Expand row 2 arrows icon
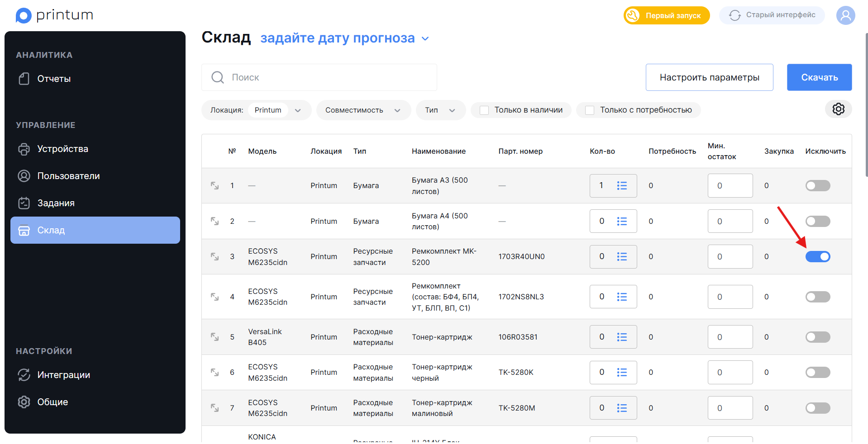Screen dimensions: 868x444 (215, 221)
